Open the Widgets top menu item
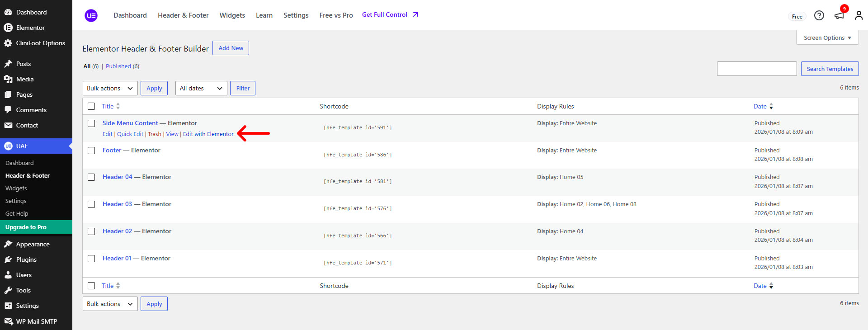Screen dimensions: 868x330 pos(232,15)
